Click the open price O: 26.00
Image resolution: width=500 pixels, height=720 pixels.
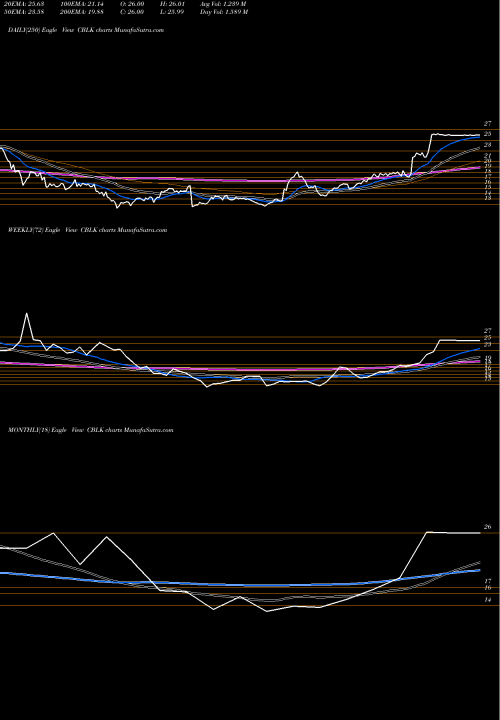coord(132,4)
